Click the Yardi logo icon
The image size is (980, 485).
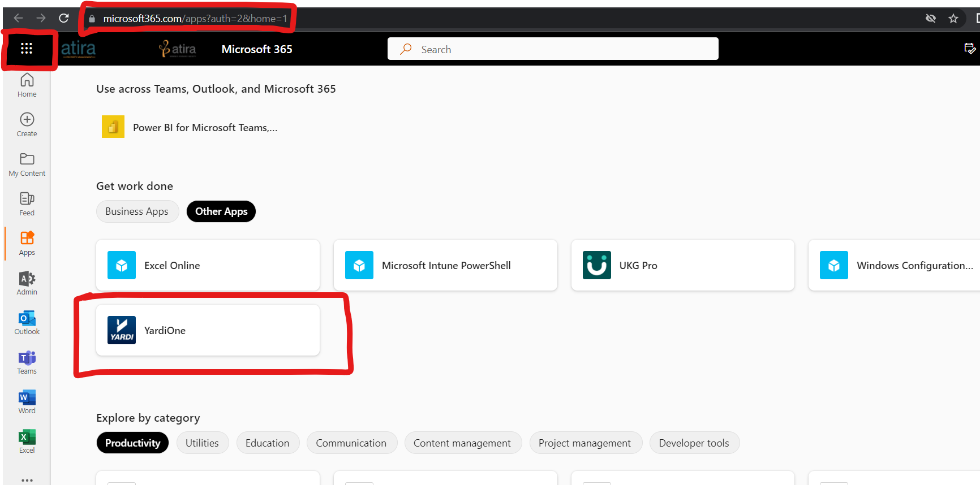pos(122,330)
